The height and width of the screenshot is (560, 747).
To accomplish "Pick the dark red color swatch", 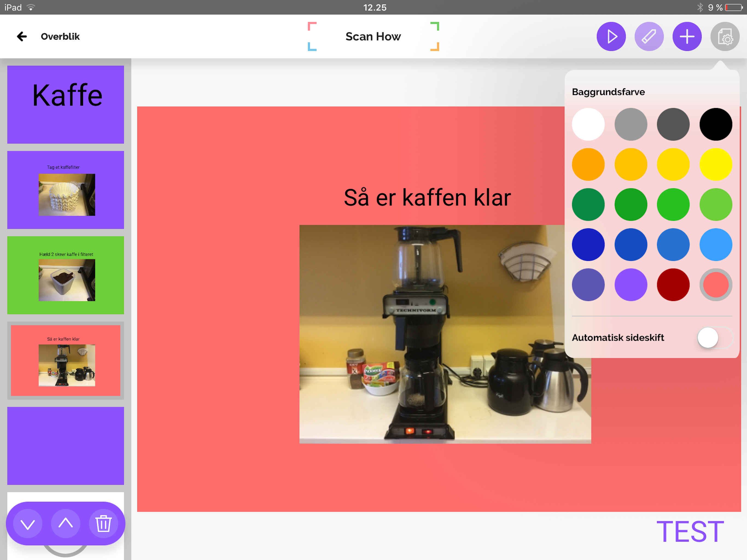I will pyautogui.click(x=673, y=285).
